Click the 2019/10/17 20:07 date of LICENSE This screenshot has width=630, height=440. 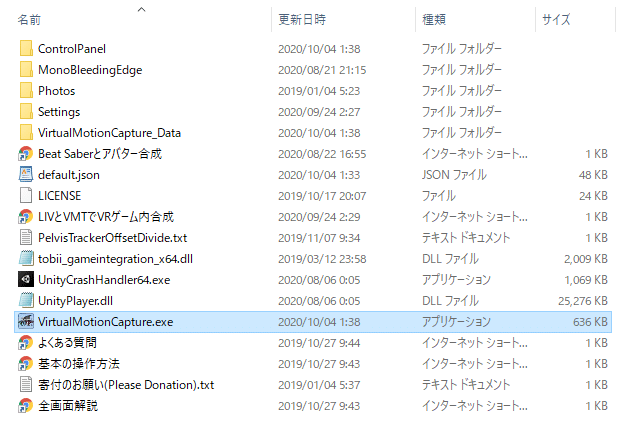[x=322, y=196]
